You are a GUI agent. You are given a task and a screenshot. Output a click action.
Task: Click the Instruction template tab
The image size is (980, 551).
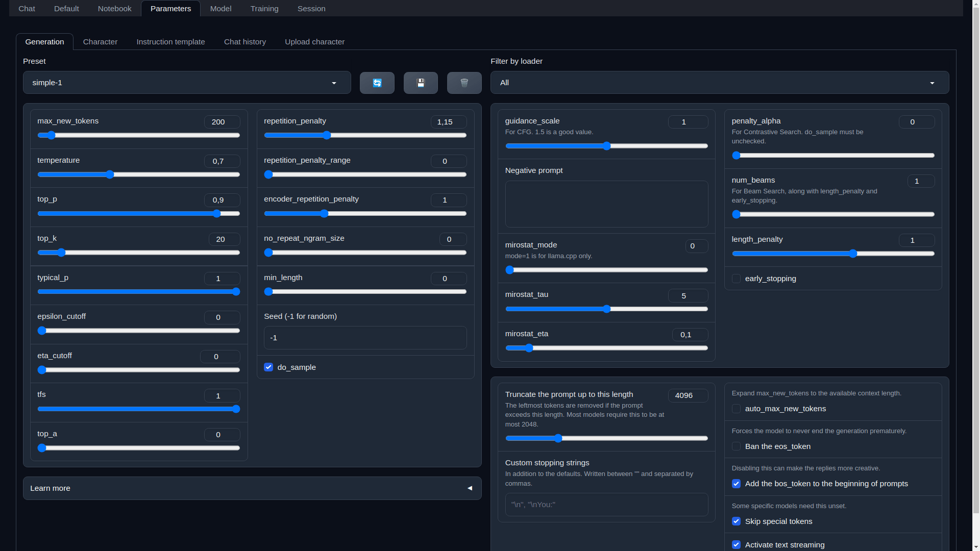170,41
